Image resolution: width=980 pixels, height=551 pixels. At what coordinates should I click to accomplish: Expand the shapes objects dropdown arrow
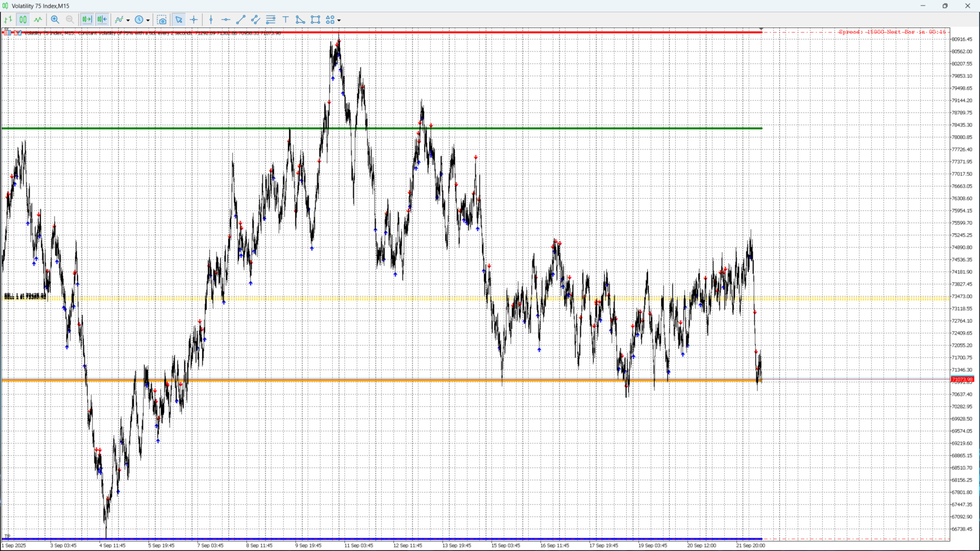point(339,20)
